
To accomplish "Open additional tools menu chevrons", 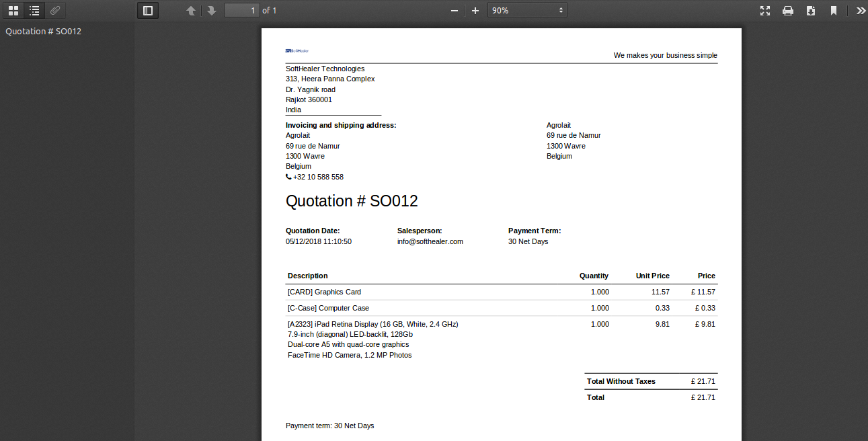I will click(861, 10).
